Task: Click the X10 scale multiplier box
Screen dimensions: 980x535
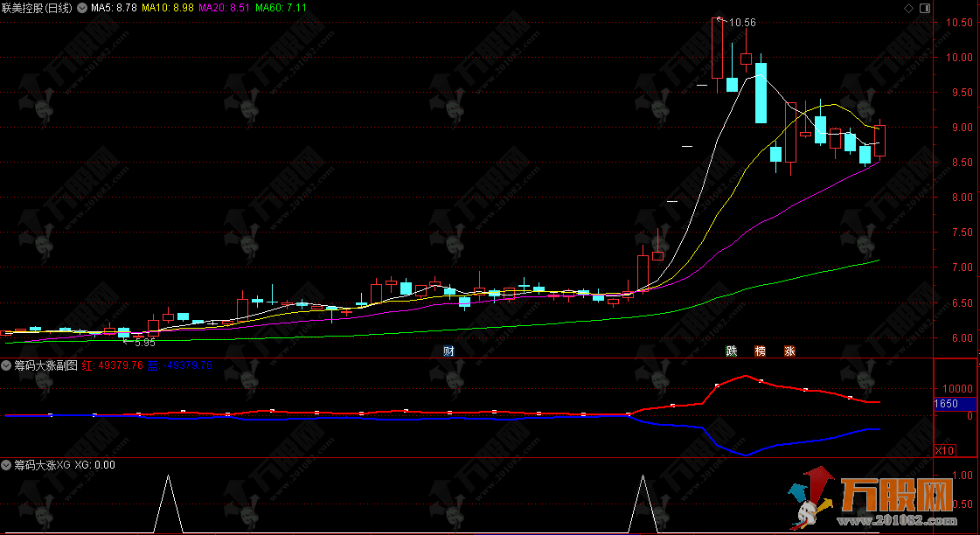Action: [x=944, y=450]
